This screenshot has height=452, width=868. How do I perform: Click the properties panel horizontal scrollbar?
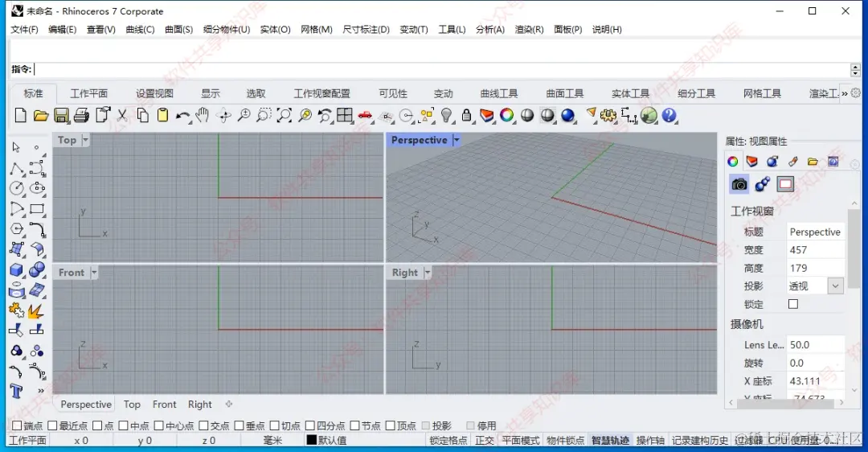[786, 403]
